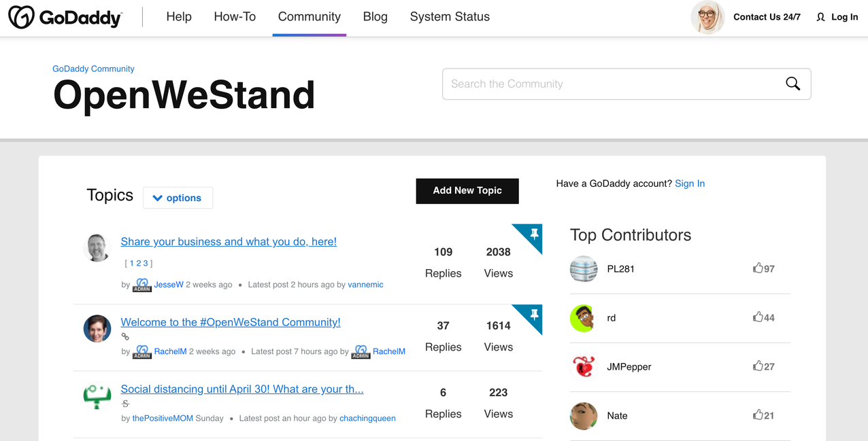868x441 pixels.
Task: Click Nate contributor avatar
Action: [584, 416]
